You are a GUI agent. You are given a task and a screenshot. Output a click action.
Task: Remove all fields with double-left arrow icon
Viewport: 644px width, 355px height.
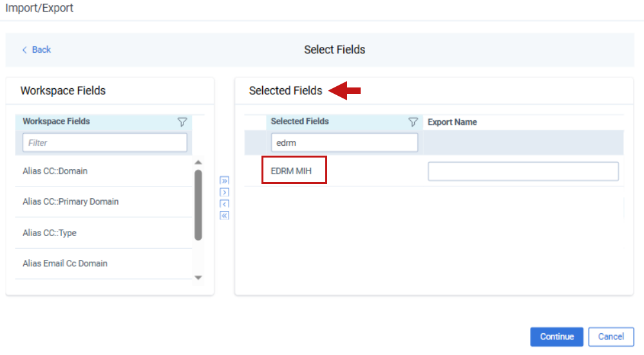(x=224, y=215)
